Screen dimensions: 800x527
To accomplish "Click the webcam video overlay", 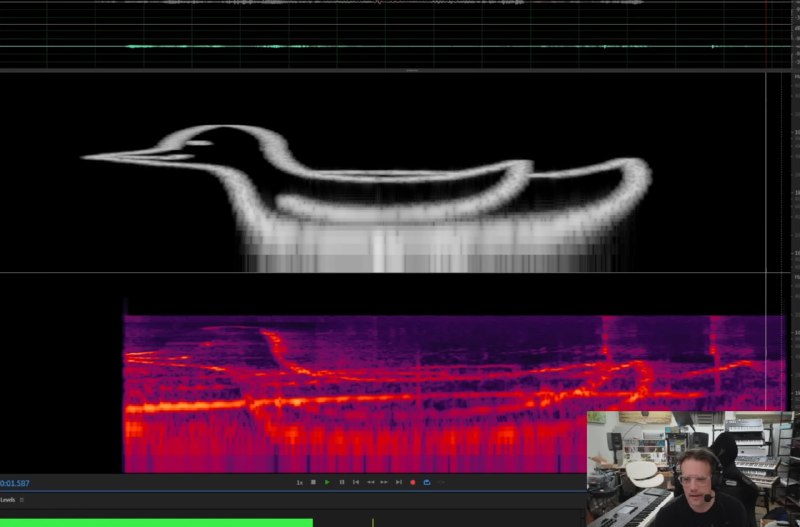I will pyautogui.click(x=690, y=468).
